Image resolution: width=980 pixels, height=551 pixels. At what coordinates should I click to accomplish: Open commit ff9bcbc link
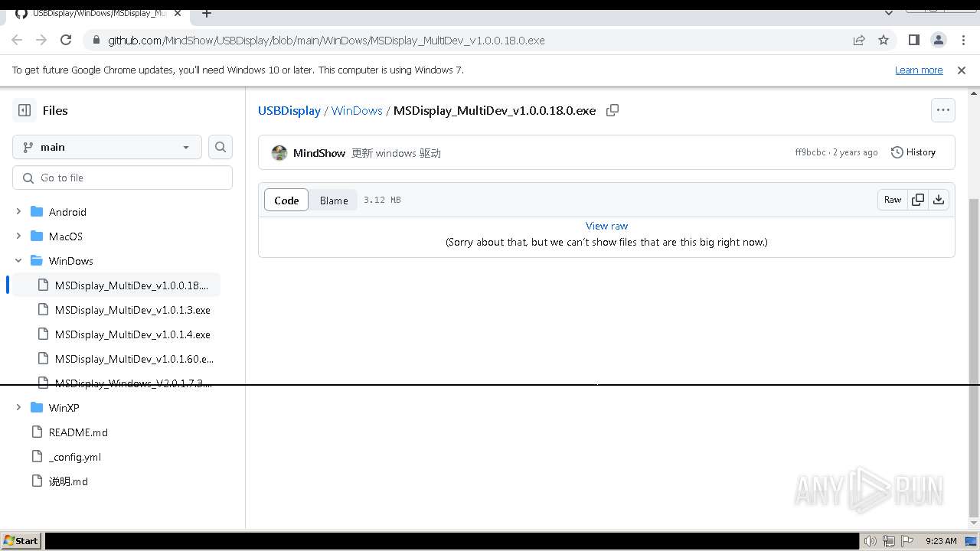810,152
